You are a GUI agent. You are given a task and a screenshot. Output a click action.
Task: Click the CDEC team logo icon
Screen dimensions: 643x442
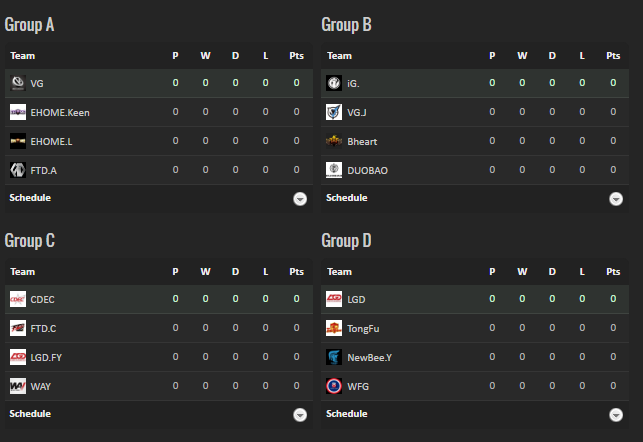[17, 299]
